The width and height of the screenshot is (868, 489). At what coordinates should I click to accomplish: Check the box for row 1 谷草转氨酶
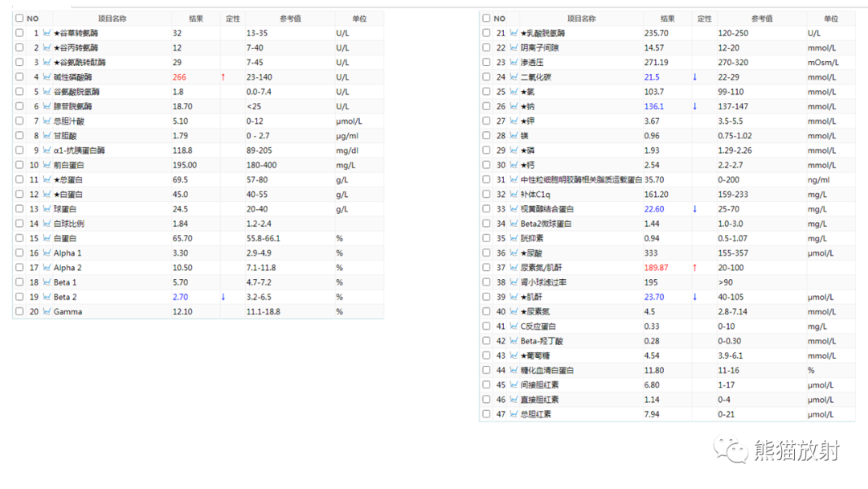[x=19, y=33]
